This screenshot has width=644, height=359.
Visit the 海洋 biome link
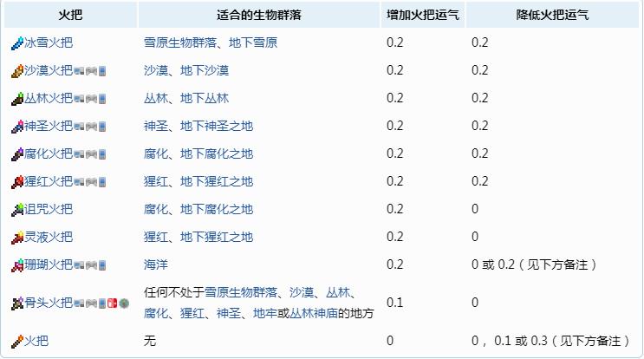click(156, 264)
